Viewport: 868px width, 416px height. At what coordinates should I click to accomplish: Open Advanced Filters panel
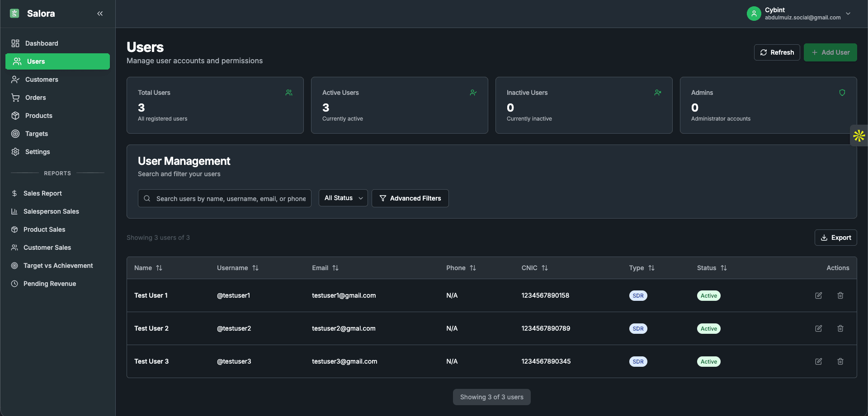[410, 198]
